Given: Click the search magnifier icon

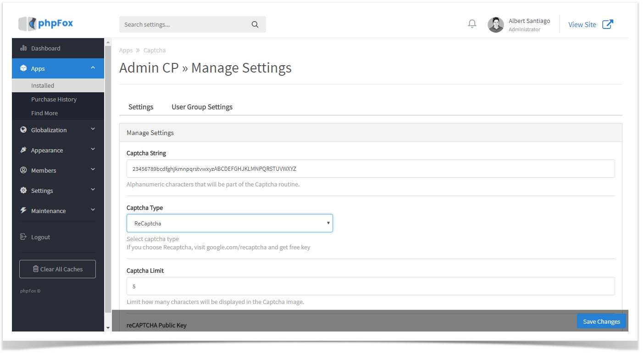Looking at the screenshot, I should click(255, 25).
